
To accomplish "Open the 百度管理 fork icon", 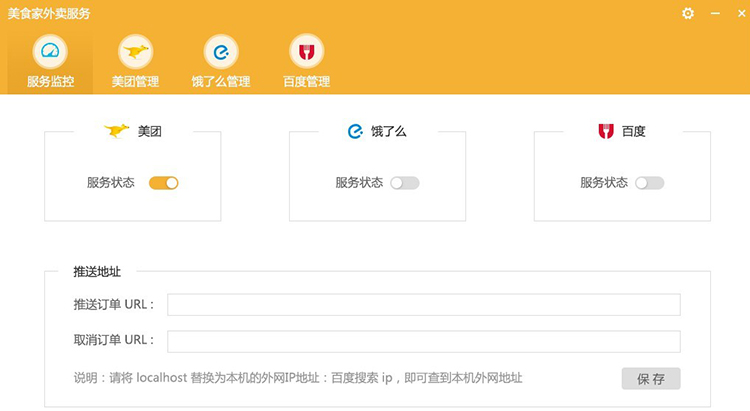I will pos(307,51).
